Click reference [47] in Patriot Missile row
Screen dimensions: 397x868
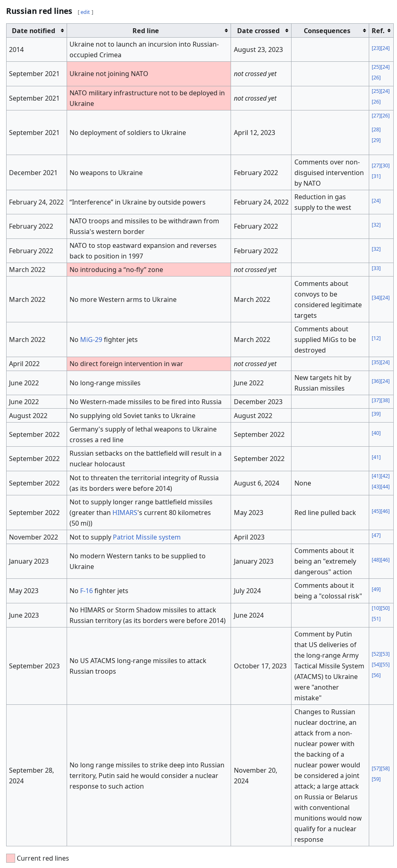coord(376,535)
